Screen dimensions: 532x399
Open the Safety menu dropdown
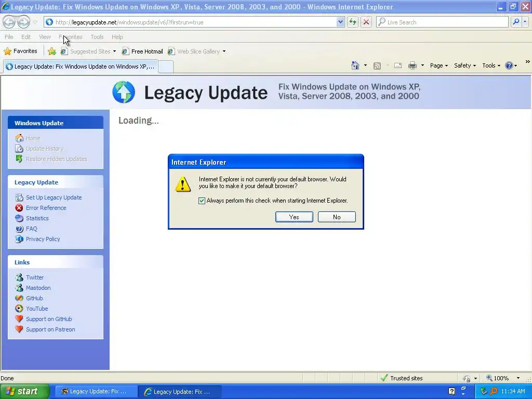click(465, 65)
